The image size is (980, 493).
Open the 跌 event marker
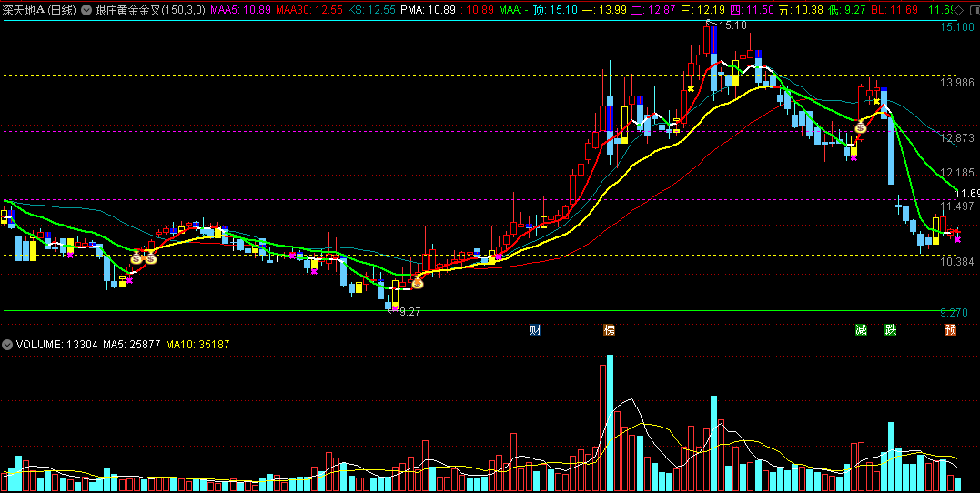890,330
